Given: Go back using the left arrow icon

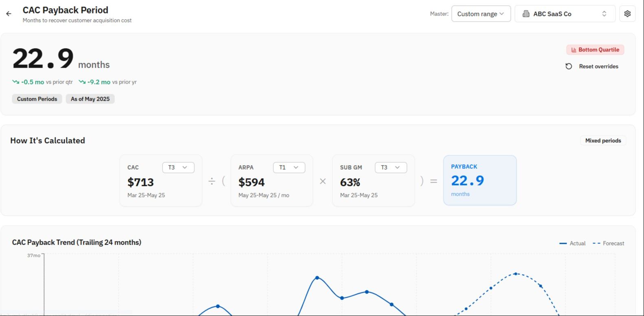Looking at the screenshot, I should click(x=9, y=14).
